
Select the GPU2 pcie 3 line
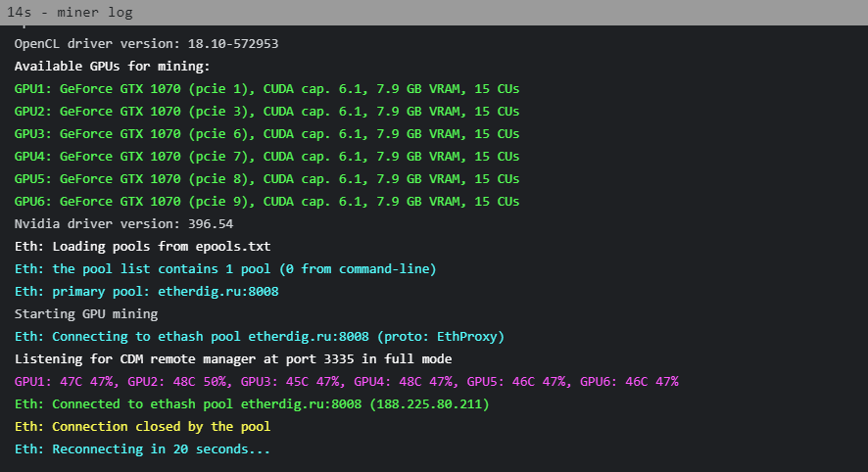tap(266, 112)
